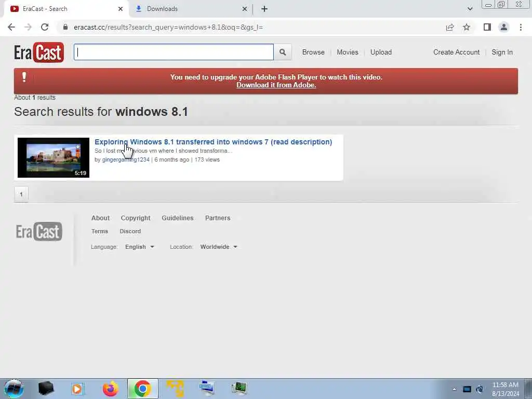
Task: Click the '6 months ago' text
Action: (171, 159)
